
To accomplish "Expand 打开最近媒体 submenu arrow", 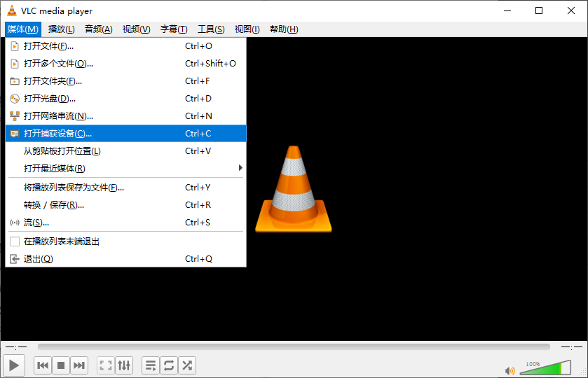I will coord(240,168).
